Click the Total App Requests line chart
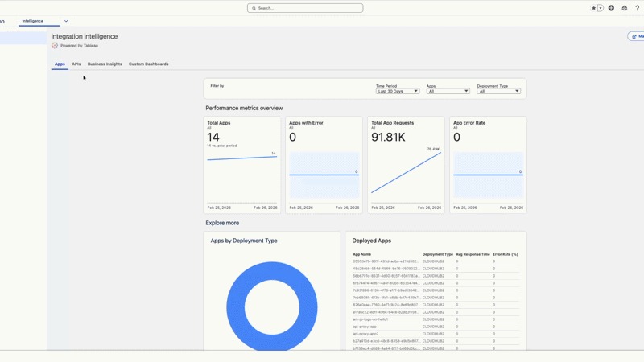This screenshot has width=644, height=362. (406, 173)
